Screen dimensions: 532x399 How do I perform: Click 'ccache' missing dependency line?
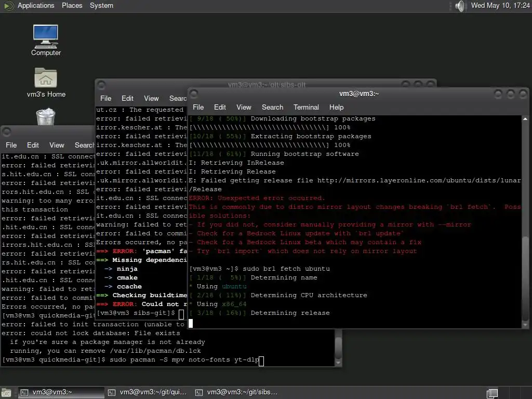(123, 286)
